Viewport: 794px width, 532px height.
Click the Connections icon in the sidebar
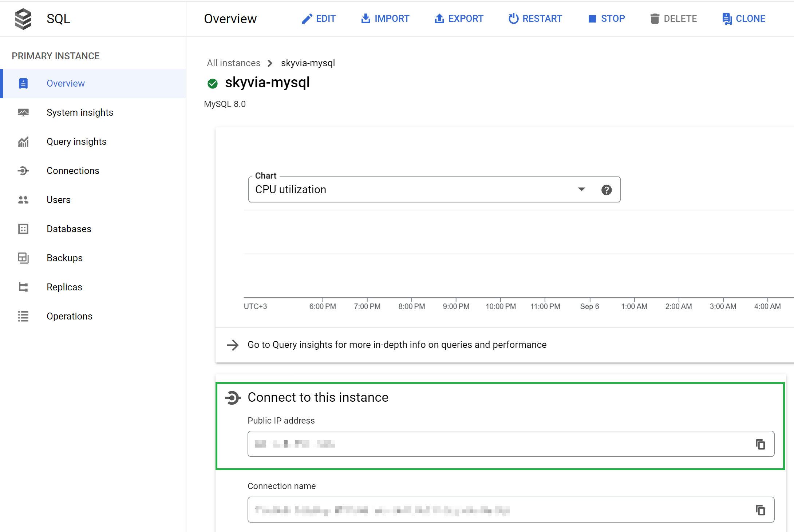click(x=23, y=171)
